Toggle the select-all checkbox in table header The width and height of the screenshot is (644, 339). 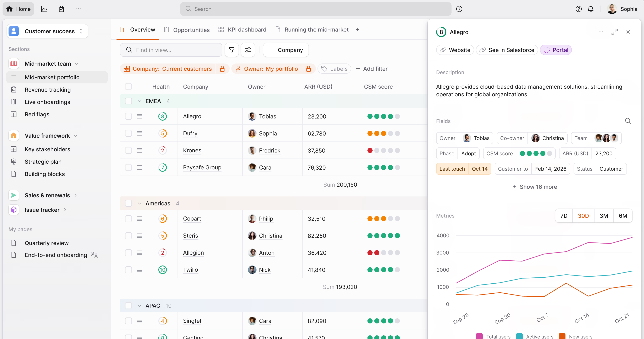pos(128,87)
